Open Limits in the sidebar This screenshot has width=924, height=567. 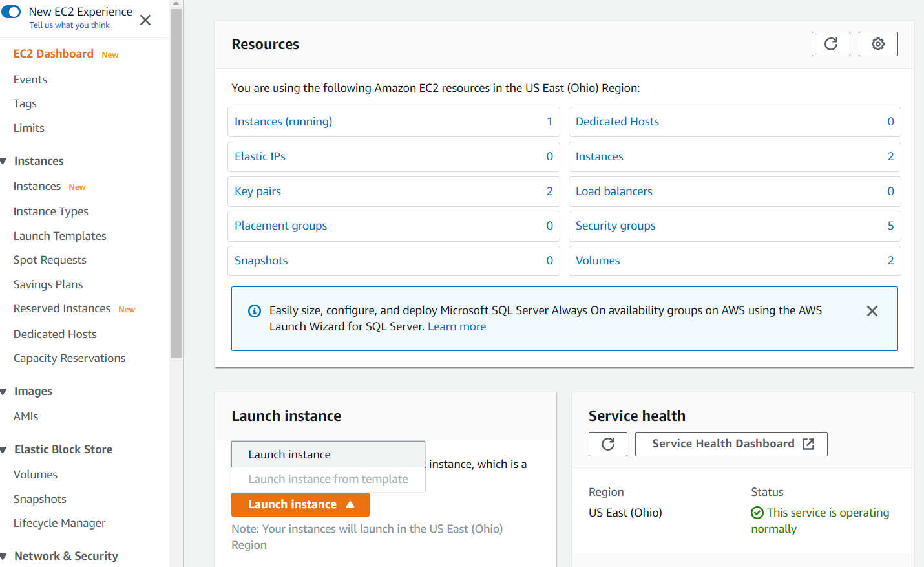coord(29,128)
